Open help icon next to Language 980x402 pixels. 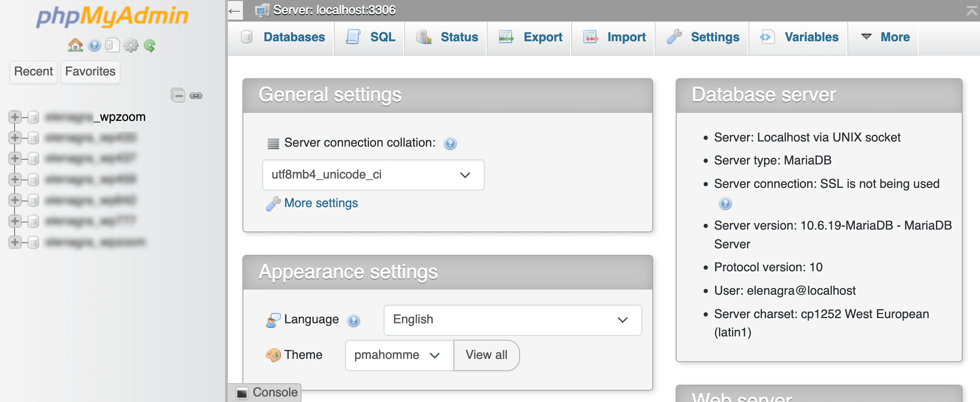354,320
